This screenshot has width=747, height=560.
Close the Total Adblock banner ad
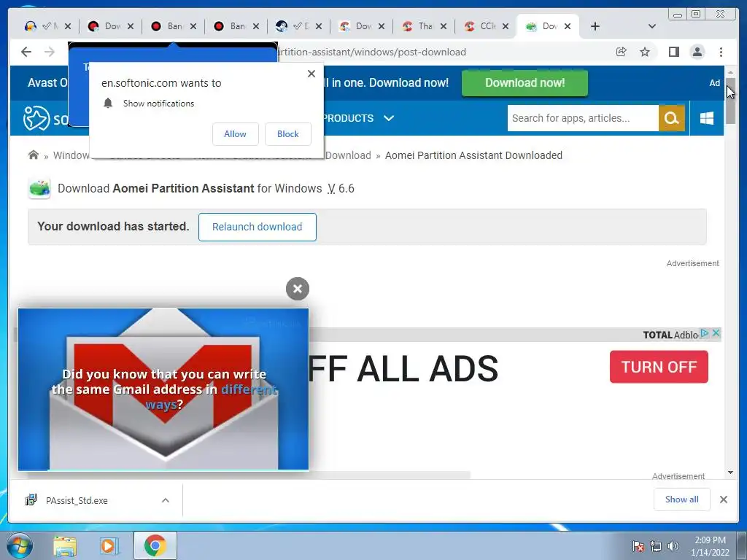pos(716,333)
